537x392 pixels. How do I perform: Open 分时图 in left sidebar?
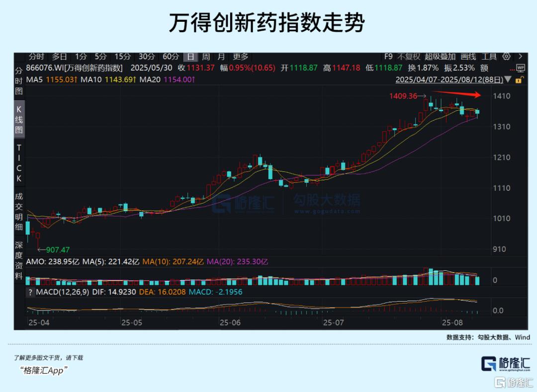coord(19,80)
